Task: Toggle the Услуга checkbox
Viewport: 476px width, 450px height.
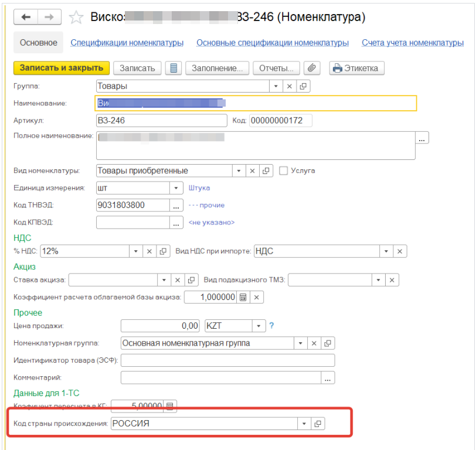Action: click(x=284, y=171)
